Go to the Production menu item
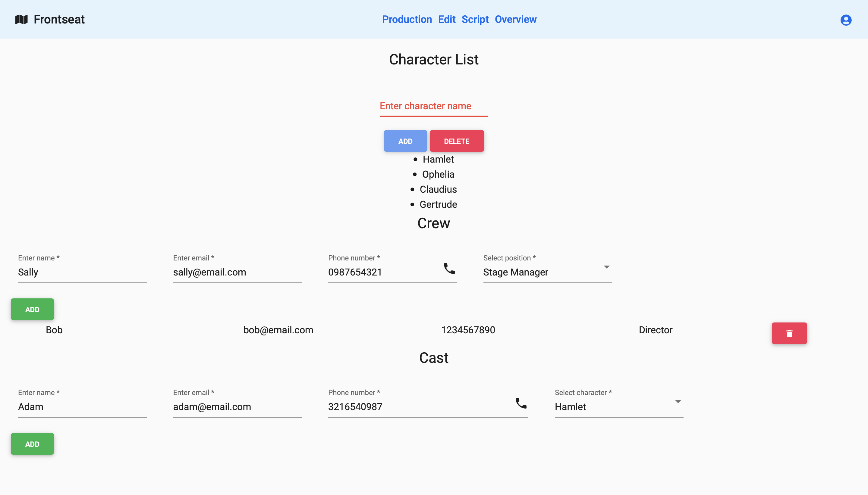The image size is (868, 495). click(407, 19)
